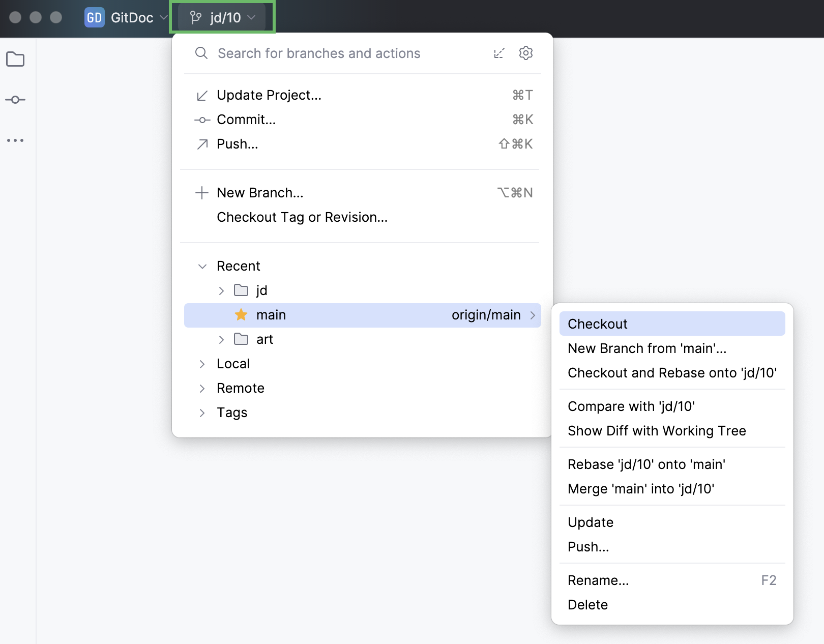Viewport: 824px width, 644px height.
Task: Collapse the Recent branches section
Action: (202, 266)
